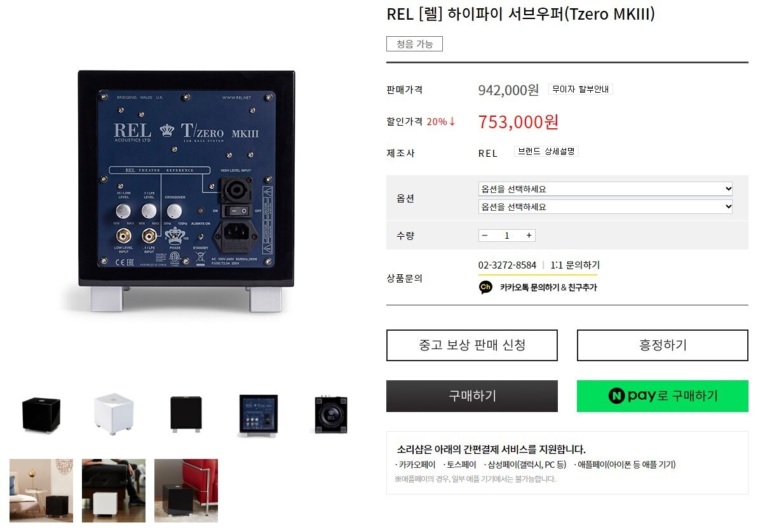Open the black front view thumbnail
Image resolution: width=765 pixels, height=532 pixels.
(x=186, y=414)
